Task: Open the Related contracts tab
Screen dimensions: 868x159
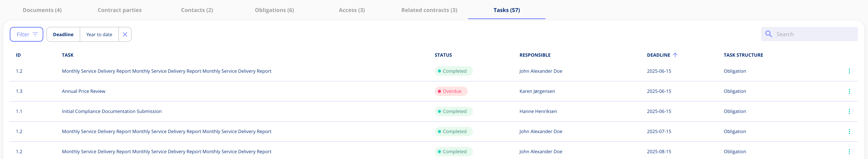Action: pos(429,10)
